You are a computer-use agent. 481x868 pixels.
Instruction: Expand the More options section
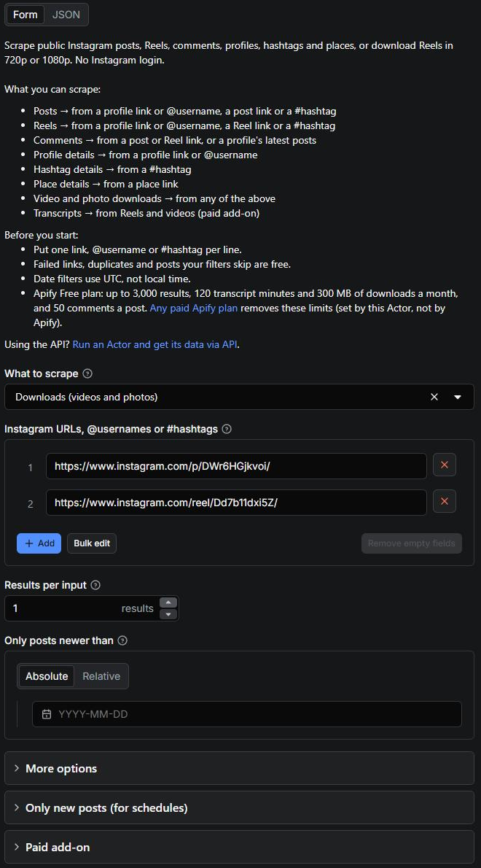tap(239, 768)
